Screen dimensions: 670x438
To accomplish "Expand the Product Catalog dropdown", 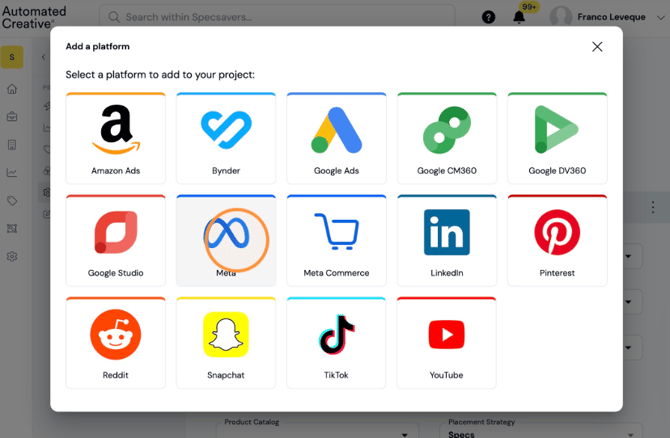I will [x=404, y=434].
